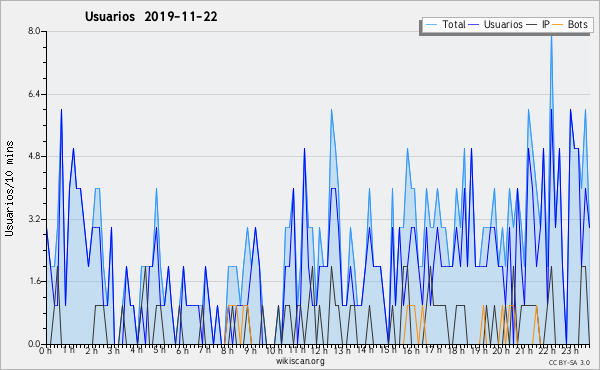
Task: Click the '13 h' x-axis label
Action: pyautogui.click(x=342, y=350)
